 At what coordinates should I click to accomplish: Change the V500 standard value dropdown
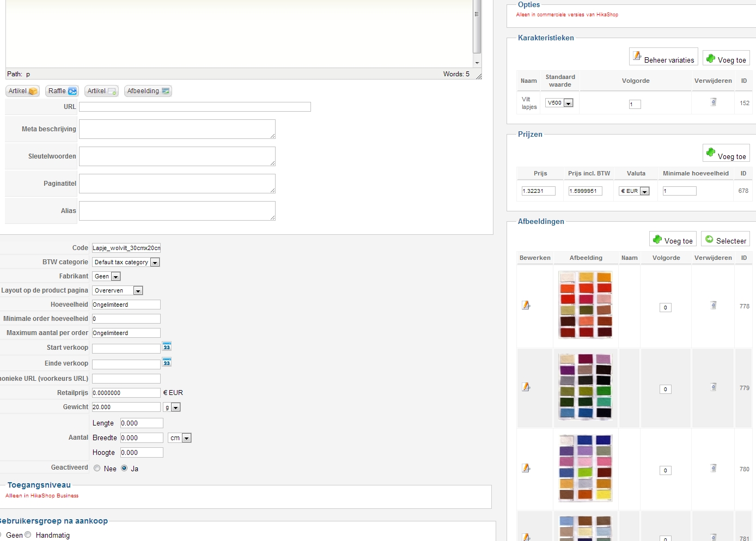point(559,103)
